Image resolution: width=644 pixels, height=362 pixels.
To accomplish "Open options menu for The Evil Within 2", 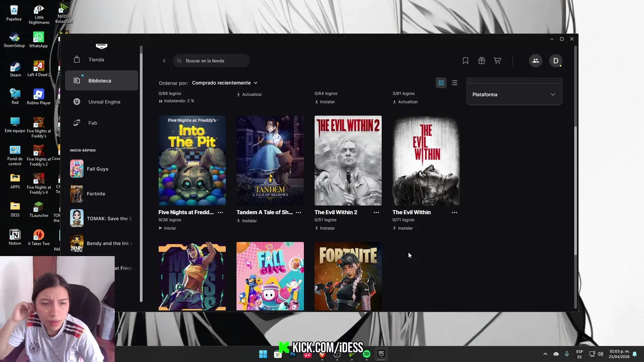I will coord(376,212).
